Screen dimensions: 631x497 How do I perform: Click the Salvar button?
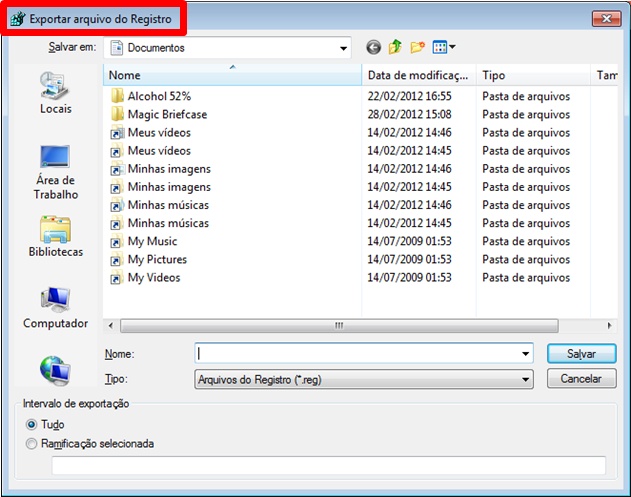582,354
